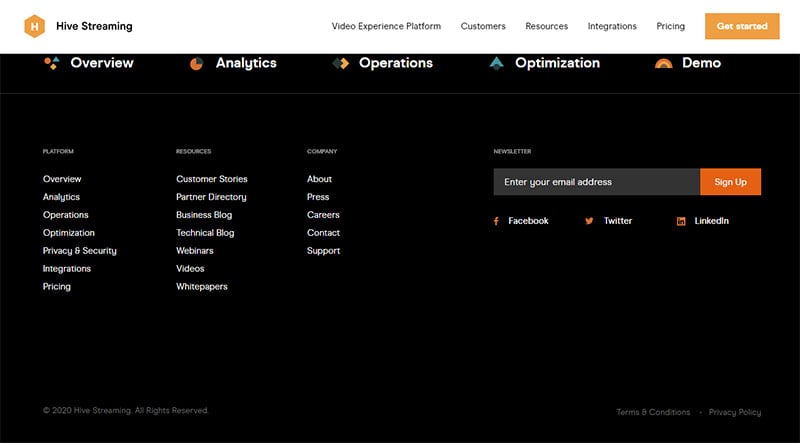Switch to the Analytics tab label
This screenshot has height=443, width=800.
tap(246, 63)
